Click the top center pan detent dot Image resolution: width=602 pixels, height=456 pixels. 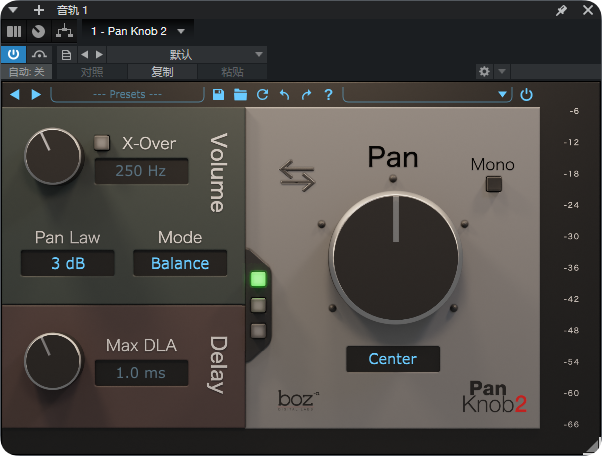click(x=393, y=178)
